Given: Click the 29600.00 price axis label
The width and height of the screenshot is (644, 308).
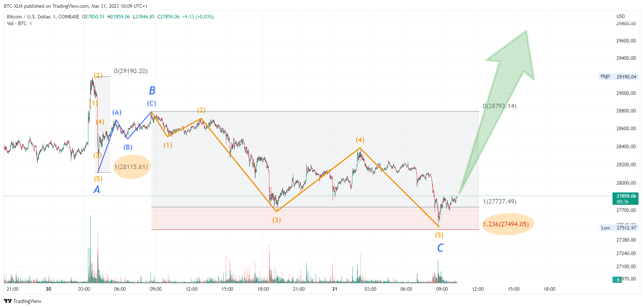Looking at the screenshot, I should pos(626,41).
